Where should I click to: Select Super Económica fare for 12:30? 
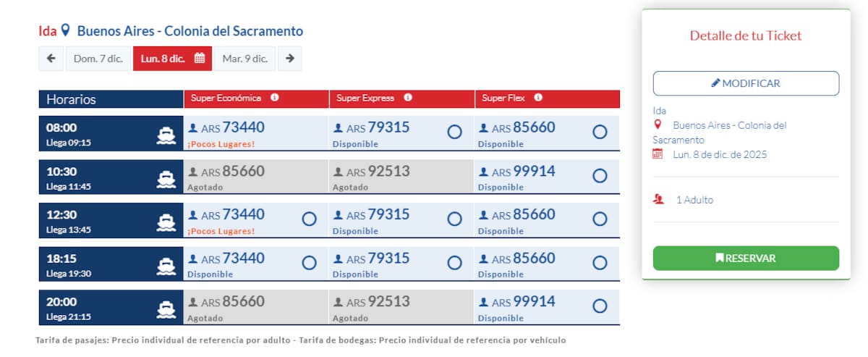pyautogui.click(x=309, y=219)
